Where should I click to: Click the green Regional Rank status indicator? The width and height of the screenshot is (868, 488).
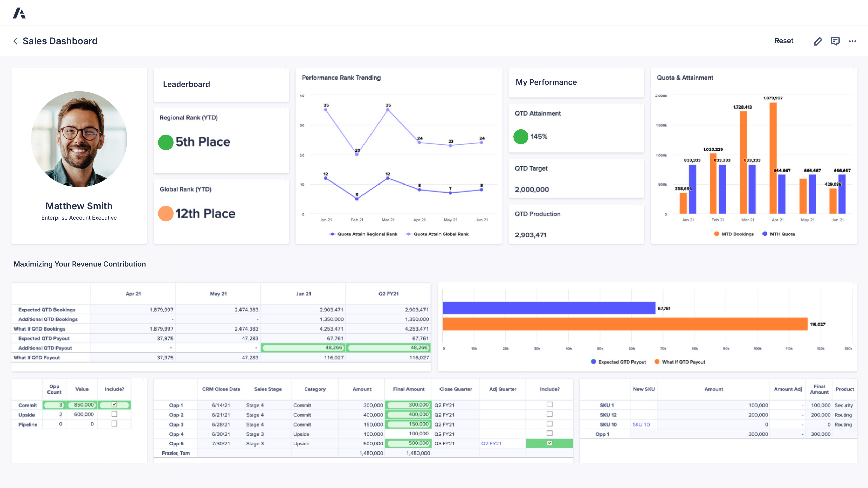166,142
